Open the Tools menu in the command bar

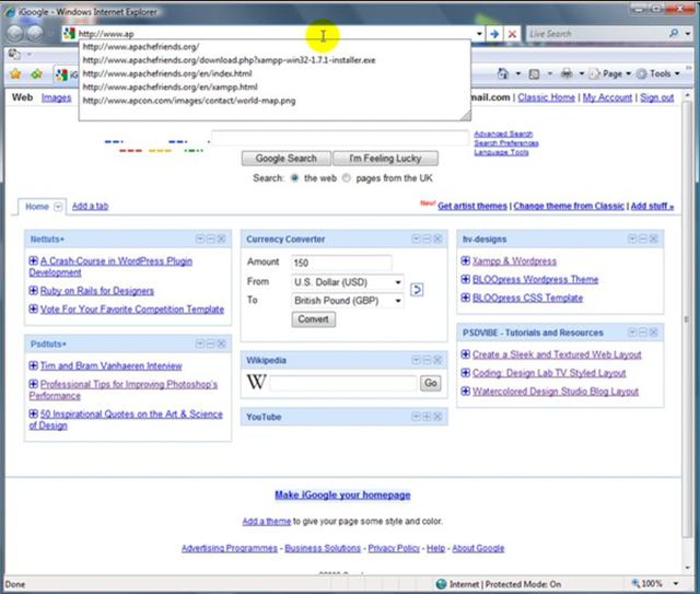(x=659, y=74)
